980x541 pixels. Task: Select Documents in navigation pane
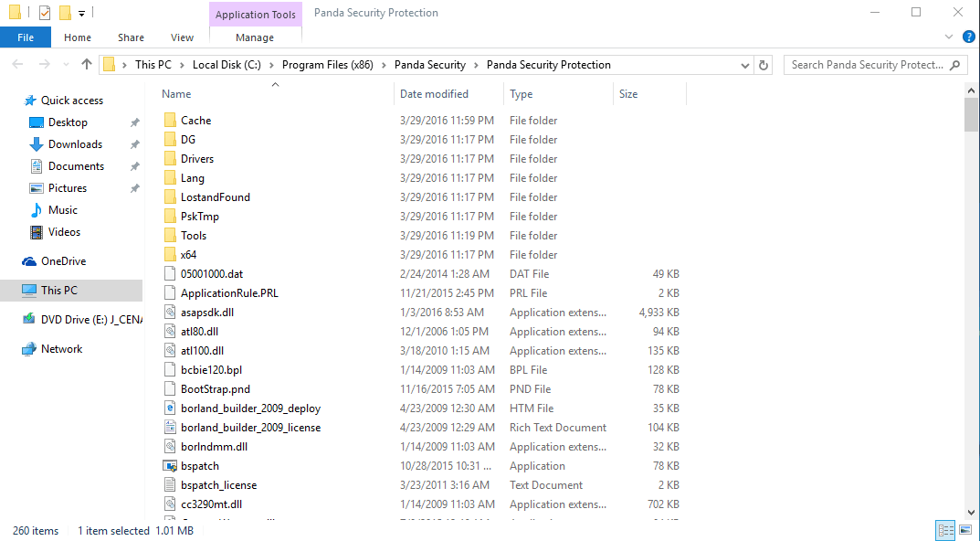[x=76, y=166]
